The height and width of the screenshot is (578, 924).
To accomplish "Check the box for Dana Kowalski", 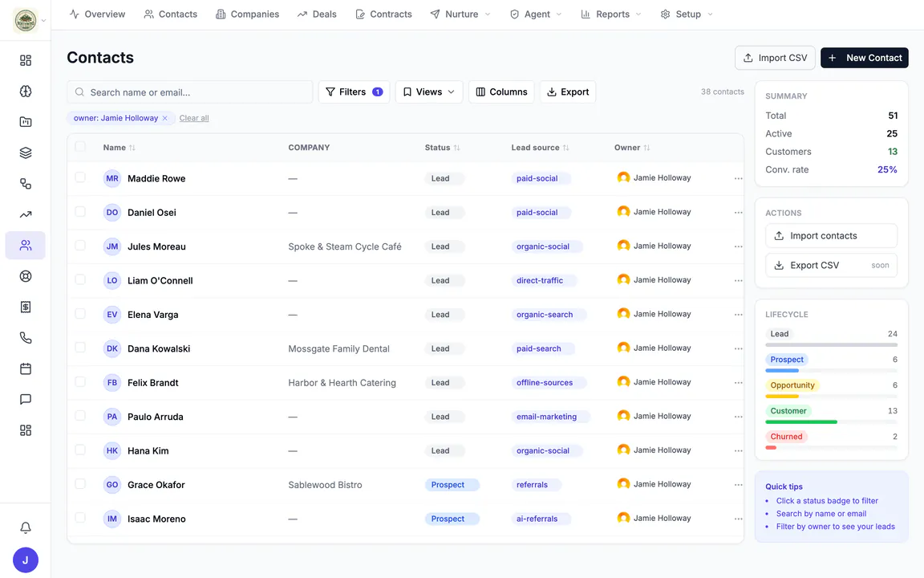I will coord(80,348).
